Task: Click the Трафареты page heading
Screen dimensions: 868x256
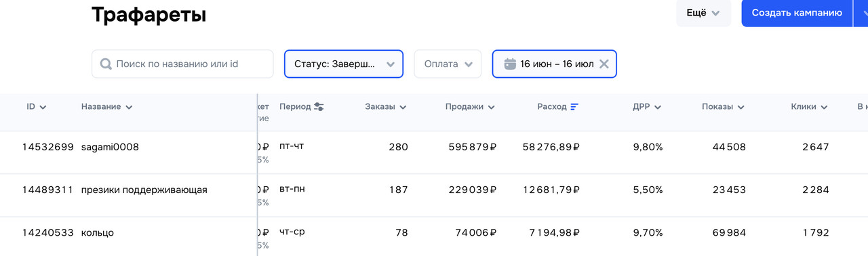Action: 149,14
